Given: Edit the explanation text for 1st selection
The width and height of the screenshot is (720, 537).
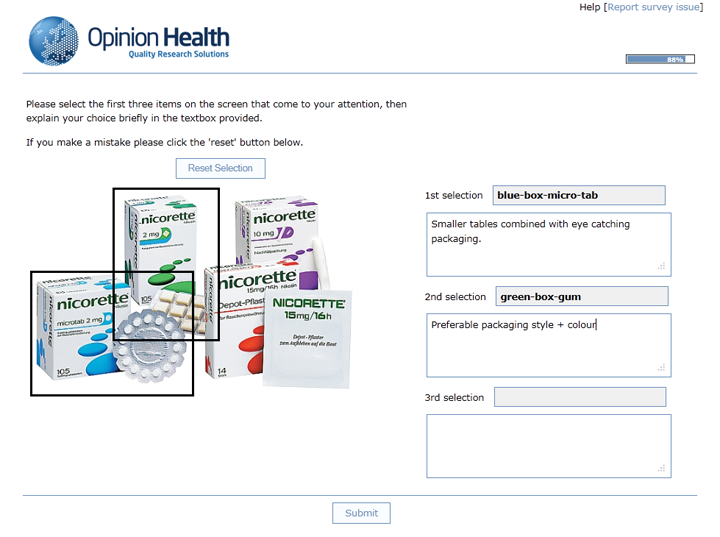Looking at the screenshot, I should pyautogui.click(x=549, y=244).
